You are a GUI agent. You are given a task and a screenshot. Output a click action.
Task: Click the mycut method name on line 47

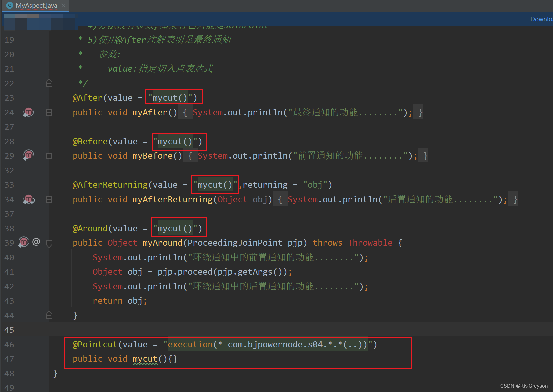click(x=145, y=359)
